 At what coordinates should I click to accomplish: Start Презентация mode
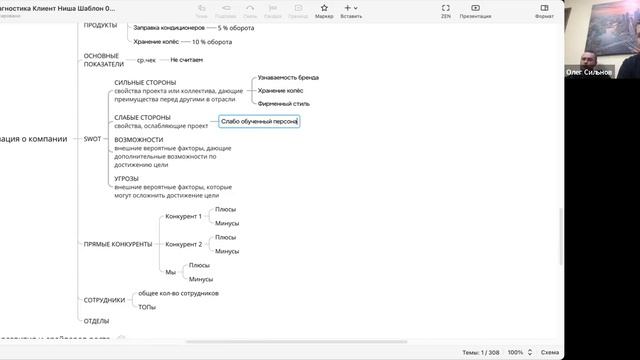pyautogui.click(x=476, y=8)
